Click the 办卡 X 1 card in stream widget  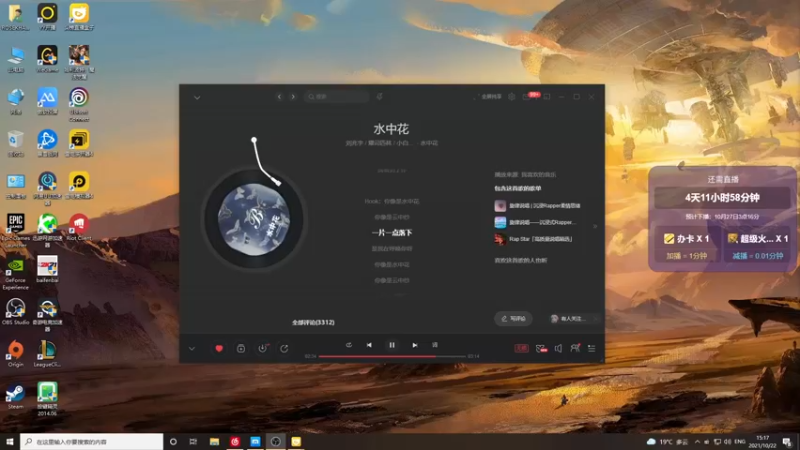(687, 245)
